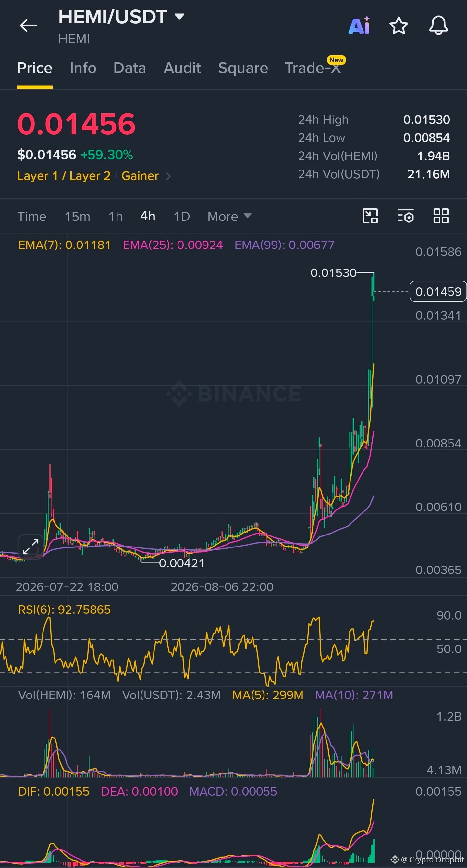467x868 pixels.
Task: Tap the EMA(7) indicator label
Action: [x=64, y=245]
